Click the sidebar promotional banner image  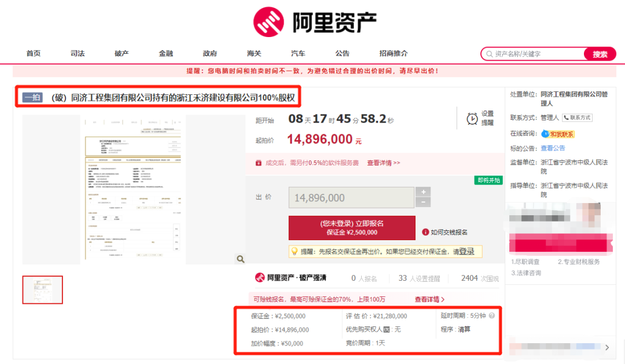pyautogui.click(x=560, y=228)
